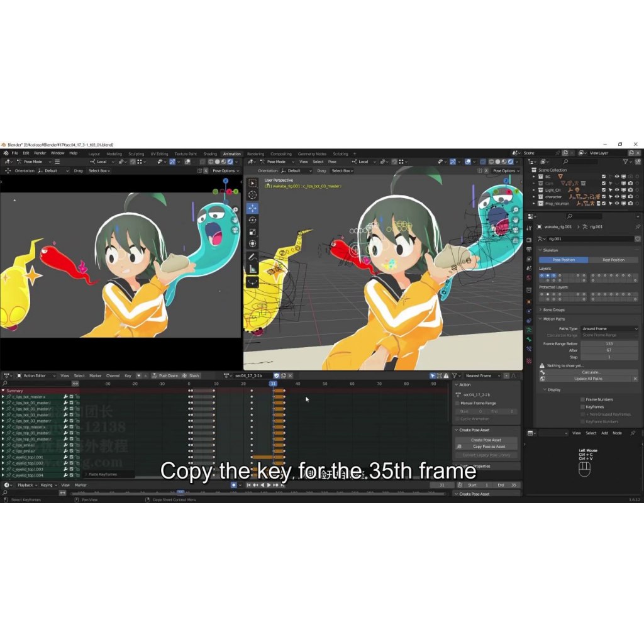
Task: Open the Render properties tab
Action: [529, 240]
